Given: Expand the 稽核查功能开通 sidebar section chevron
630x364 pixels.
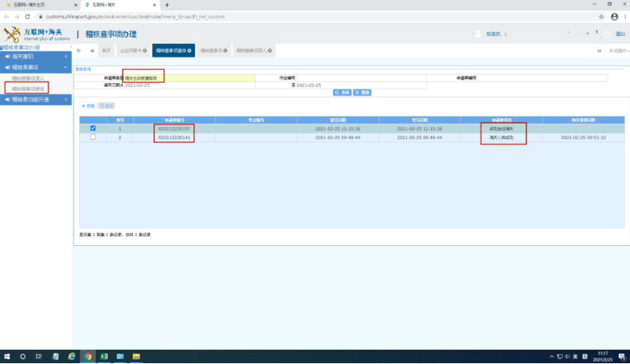Looking at the screenshot, I should (x=66, y=99).
